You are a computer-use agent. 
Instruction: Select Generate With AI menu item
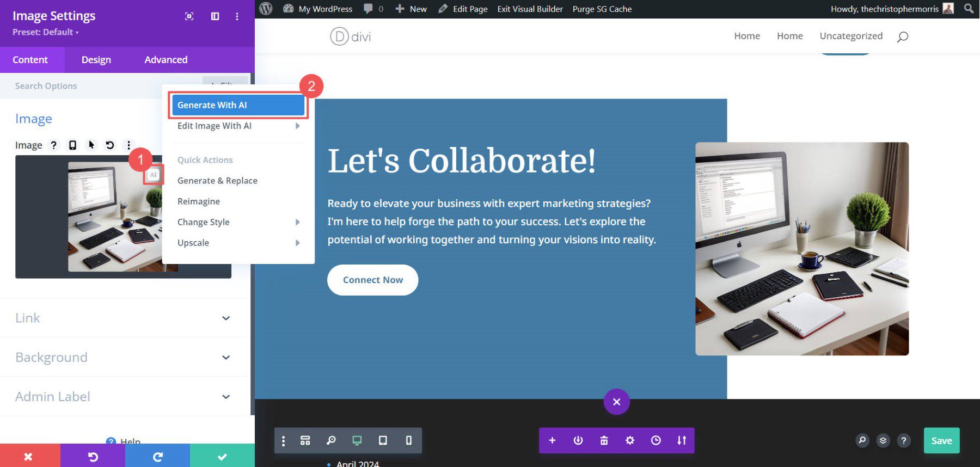point(238,105)
